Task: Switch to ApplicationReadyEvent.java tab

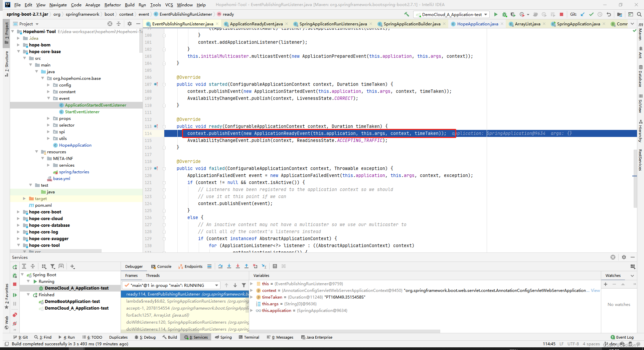Action: click(256, 24)
